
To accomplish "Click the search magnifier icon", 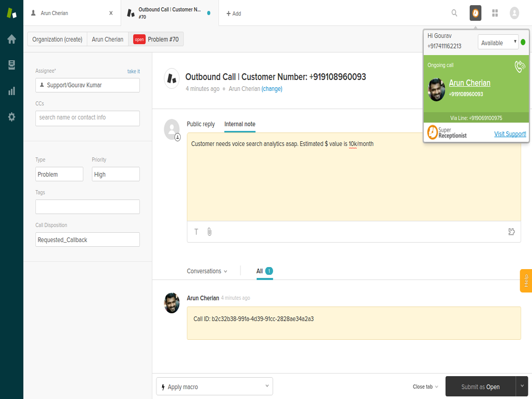I will [455, 13].
